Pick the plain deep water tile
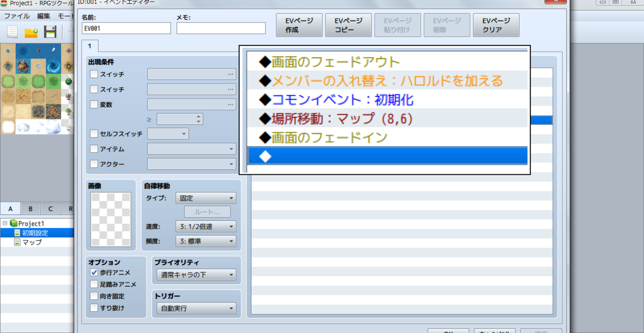The image size is (644, 333). click(23, 51)
